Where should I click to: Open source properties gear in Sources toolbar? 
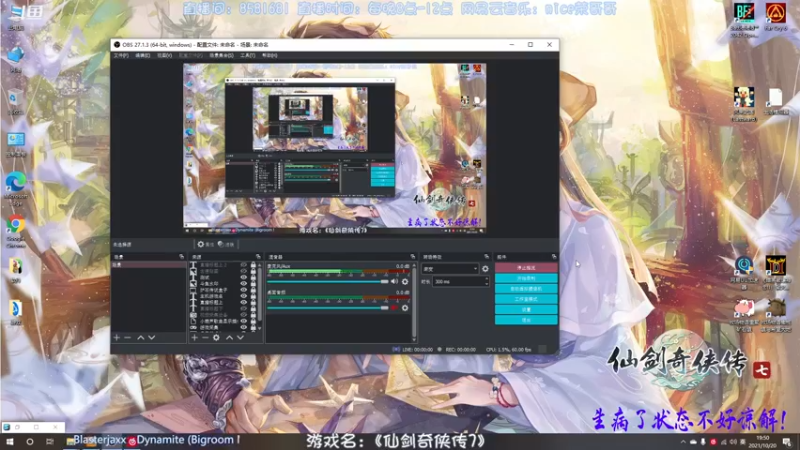coord(216,337)
